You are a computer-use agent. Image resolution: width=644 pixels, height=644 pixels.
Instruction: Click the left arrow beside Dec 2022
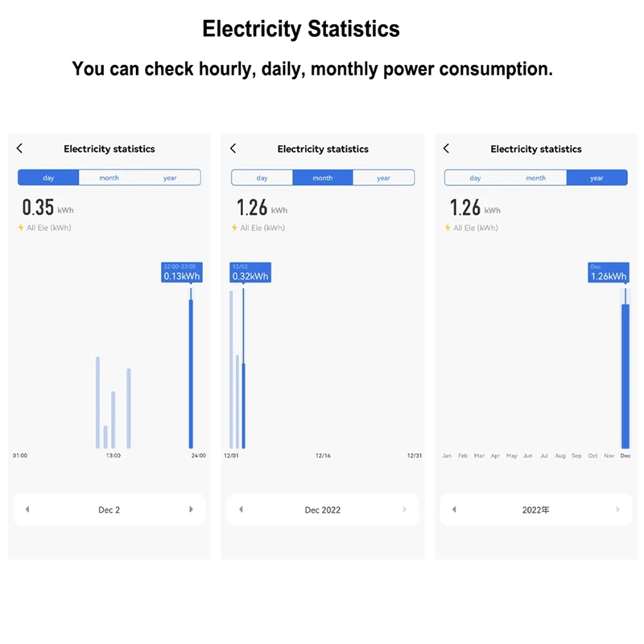point(241,510)
